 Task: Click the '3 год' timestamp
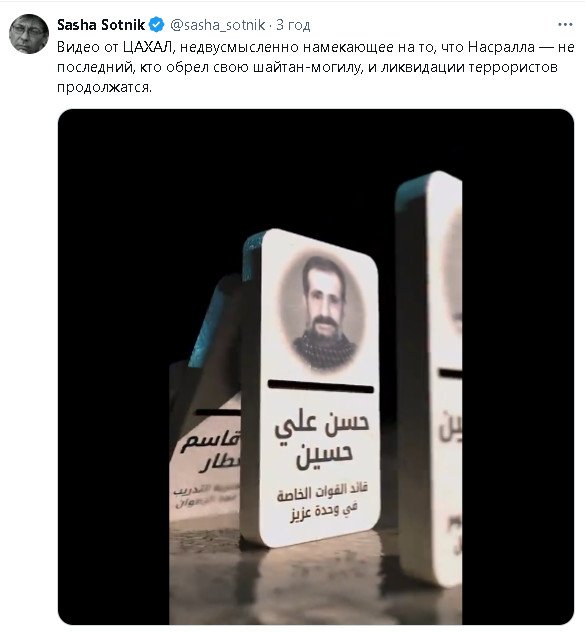click(x=293, y=25)
